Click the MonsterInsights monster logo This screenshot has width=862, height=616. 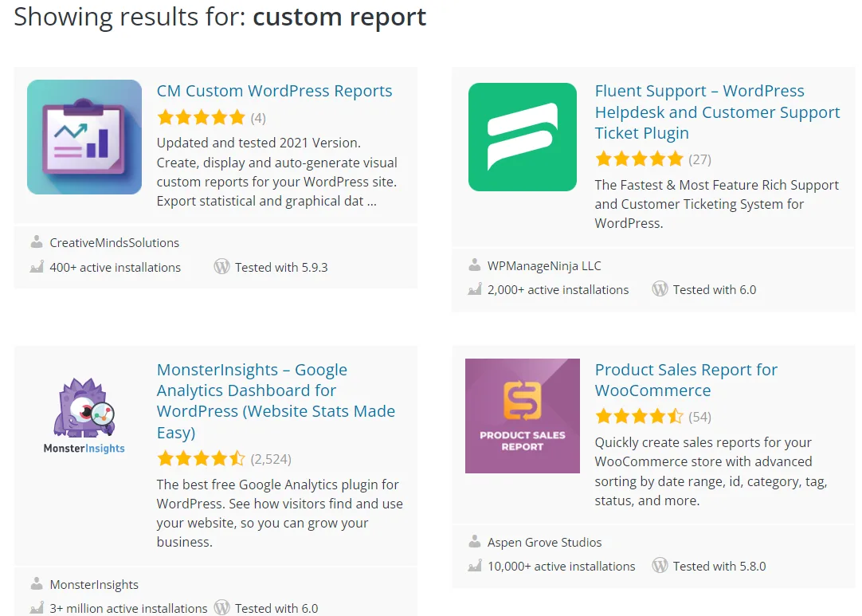click(x=84, y=416)
